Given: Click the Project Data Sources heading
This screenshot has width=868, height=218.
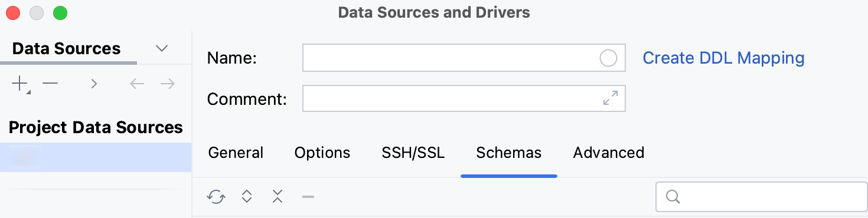Looking at the screenshot, I should [x=96, y=127].
